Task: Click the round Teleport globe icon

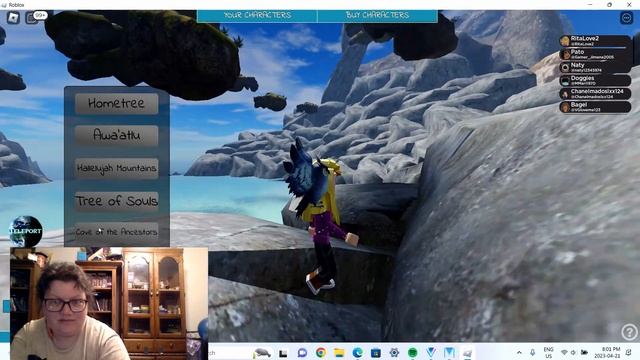Action: [26, 231]
